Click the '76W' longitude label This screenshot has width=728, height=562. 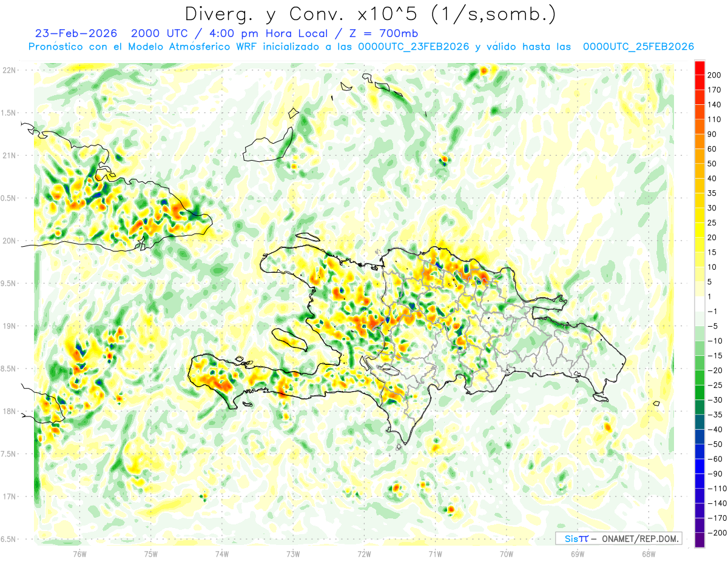pyautogui.click(x=80, y=553)
